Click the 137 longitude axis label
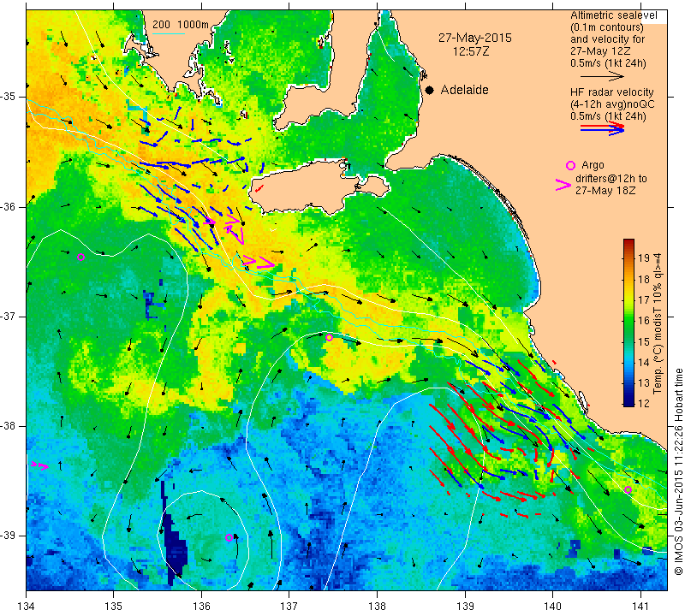Image resolution: width=685 pixels, height=616 pixels. coord(289,606)
